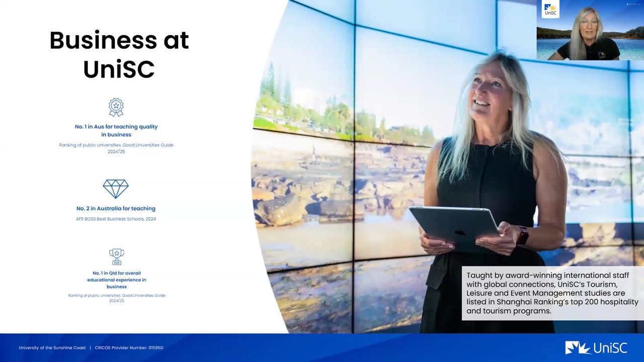This screenshot has width=644, height=362.
Task: Click 'No. 1 in Qld for overall educational experience'
Action: (x=117, y=280)
